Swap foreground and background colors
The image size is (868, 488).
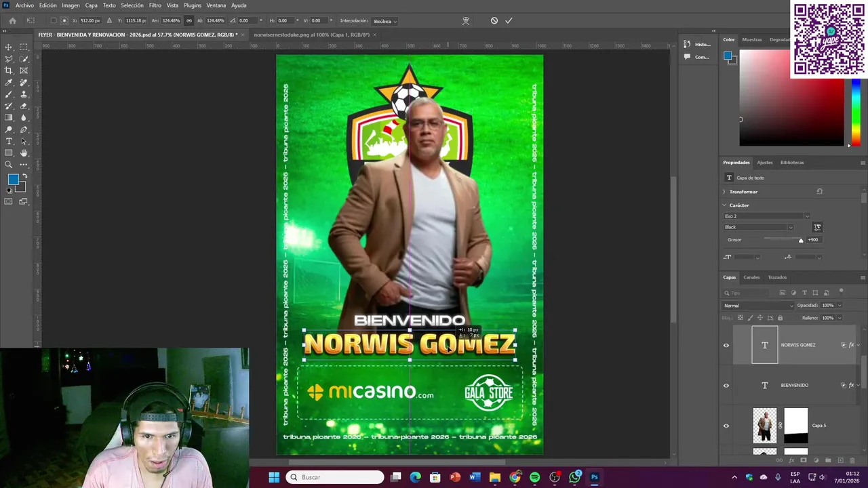click(x=24, y=176)
